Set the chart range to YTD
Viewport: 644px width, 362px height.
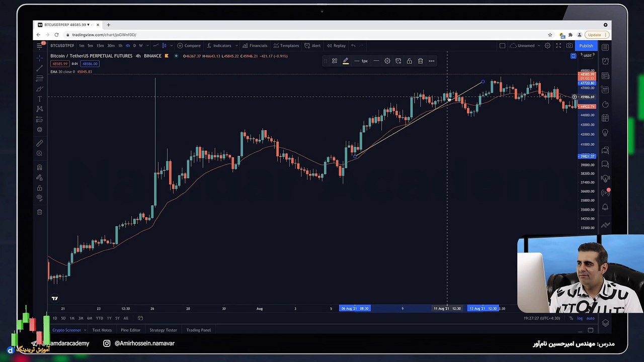[x=99, y=318]
